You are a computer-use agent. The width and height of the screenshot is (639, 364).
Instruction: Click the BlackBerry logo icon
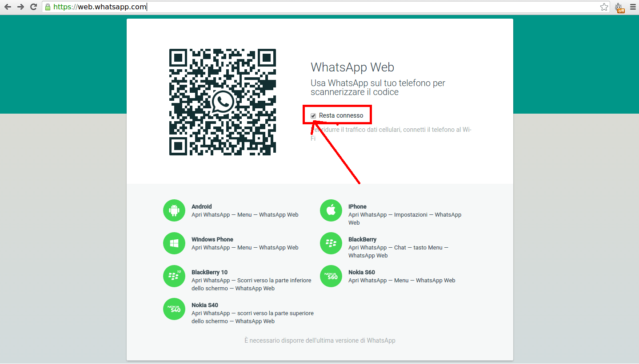(331, 243)
